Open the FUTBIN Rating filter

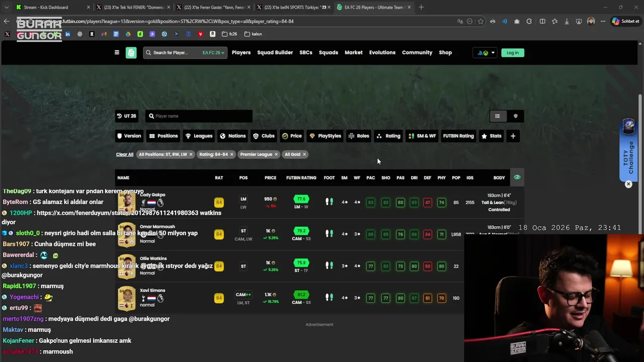(x=458, y=136)
